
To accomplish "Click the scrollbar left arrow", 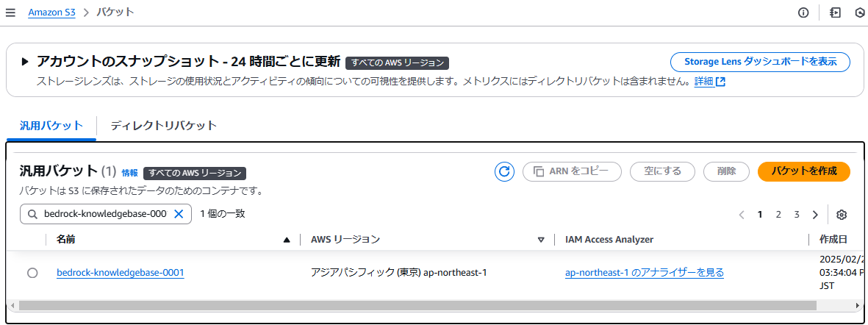I will 12,306.
